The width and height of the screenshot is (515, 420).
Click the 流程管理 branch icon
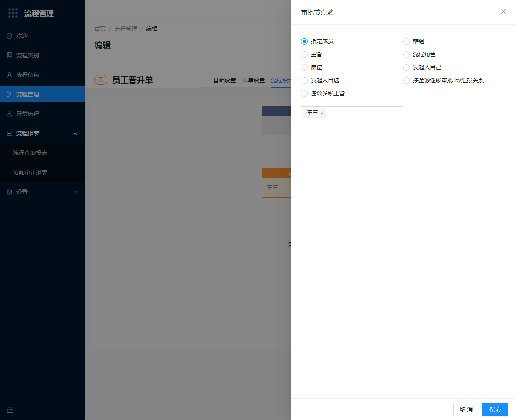tap(9, 94)
